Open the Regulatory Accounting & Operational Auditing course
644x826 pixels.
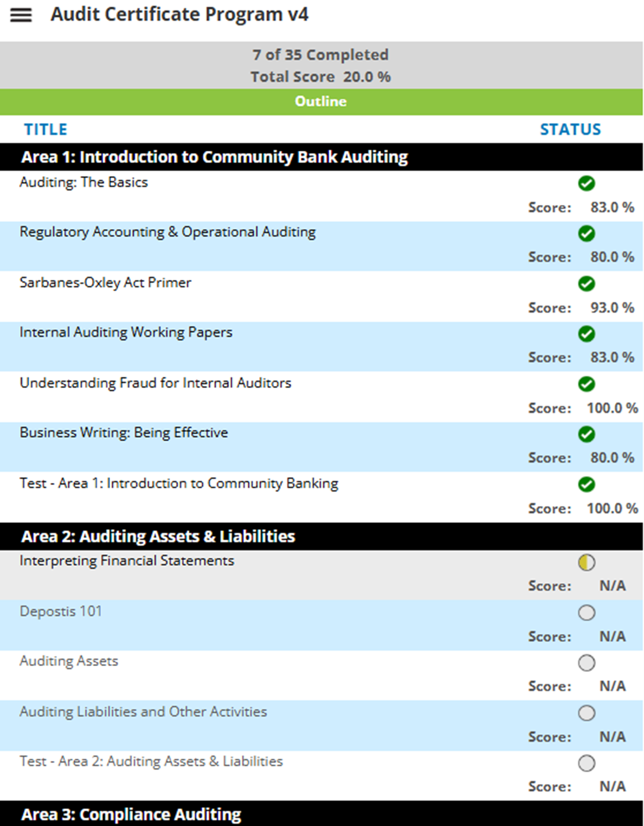(x=167, y=232)
